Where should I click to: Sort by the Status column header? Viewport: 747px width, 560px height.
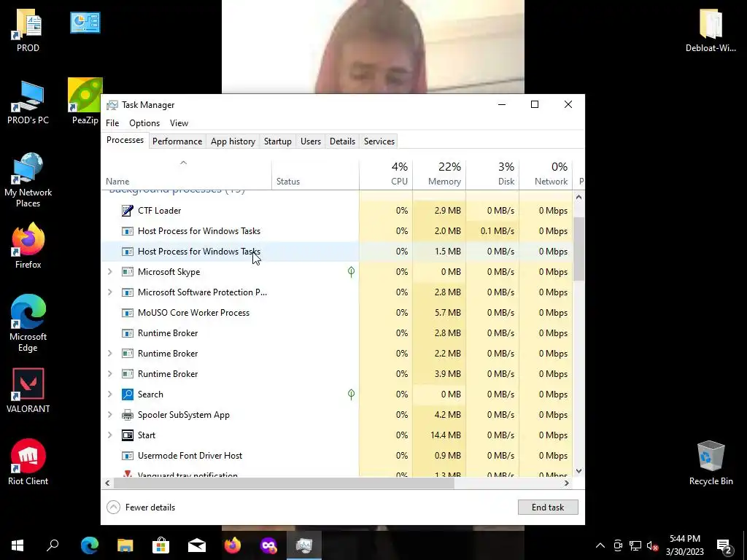click(315, 174)
